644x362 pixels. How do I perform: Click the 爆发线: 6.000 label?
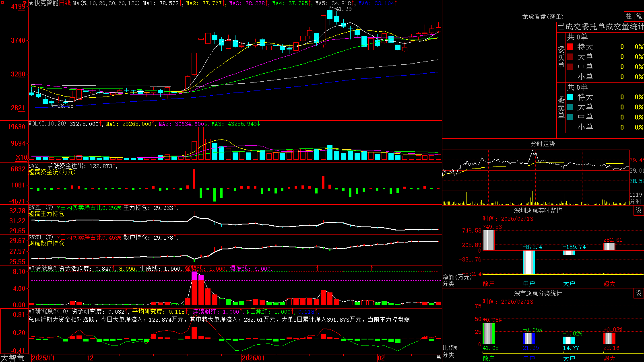click(x=251, y=268)
